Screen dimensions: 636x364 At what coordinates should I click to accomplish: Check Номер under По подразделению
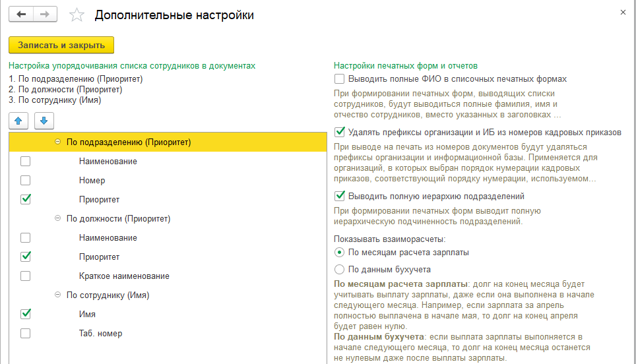tap(26, 181)
